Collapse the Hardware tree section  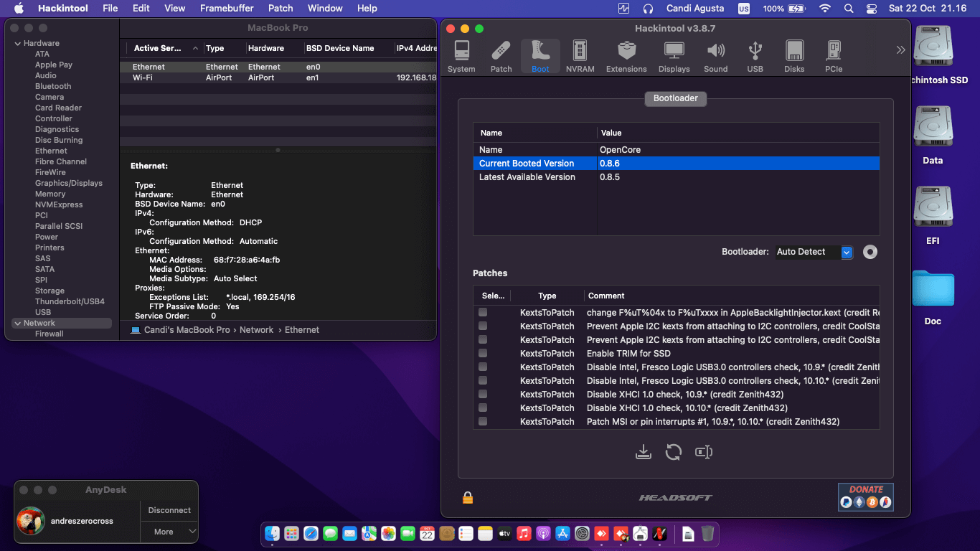(x=18, y=44)
